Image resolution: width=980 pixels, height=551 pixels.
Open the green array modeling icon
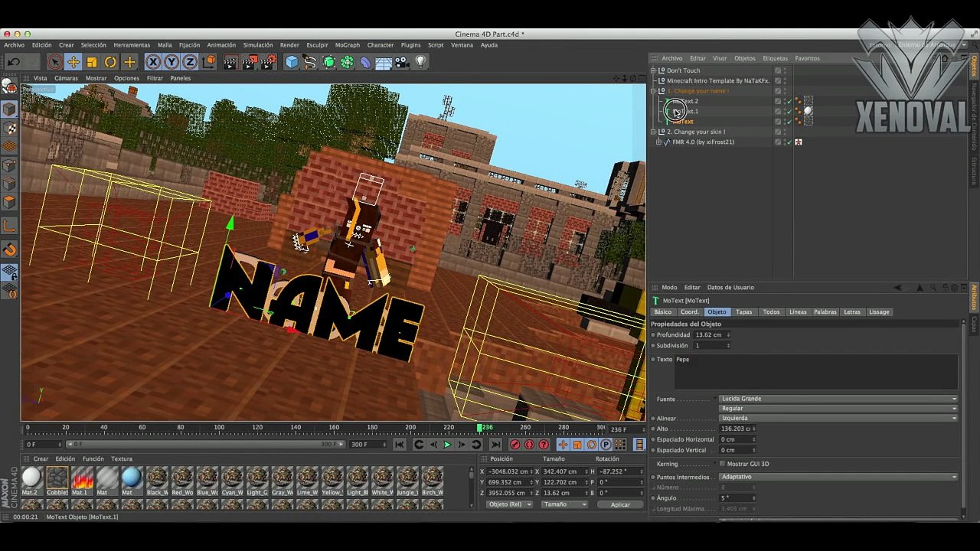(x=347, y=62)
